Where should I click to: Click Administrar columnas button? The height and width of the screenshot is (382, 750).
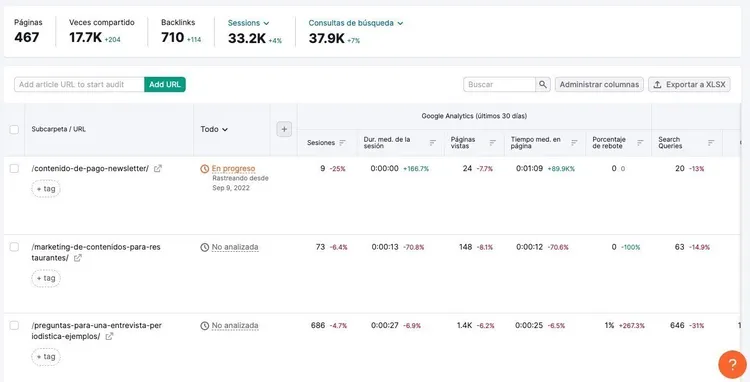pyautogui.click(x=599, y=84)
